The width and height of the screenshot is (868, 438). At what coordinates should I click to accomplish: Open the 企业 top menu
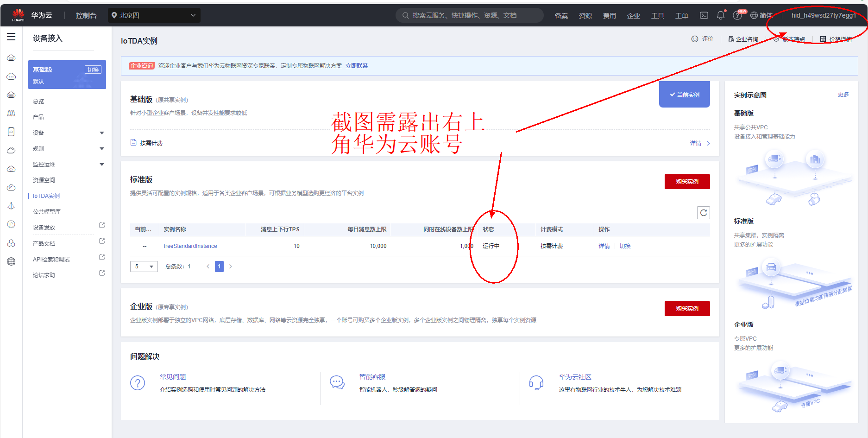click(634, 16)
